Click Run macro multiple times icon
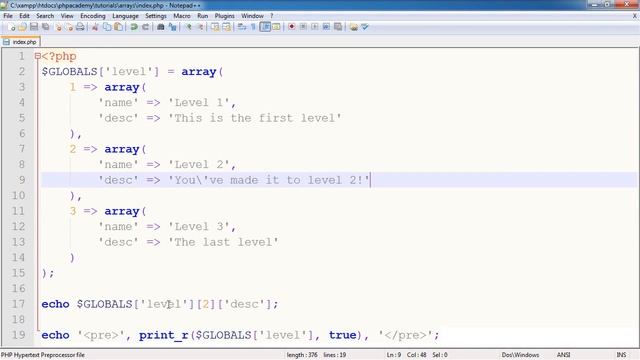This screenshot has height=360, width=640. pos(326,27)
